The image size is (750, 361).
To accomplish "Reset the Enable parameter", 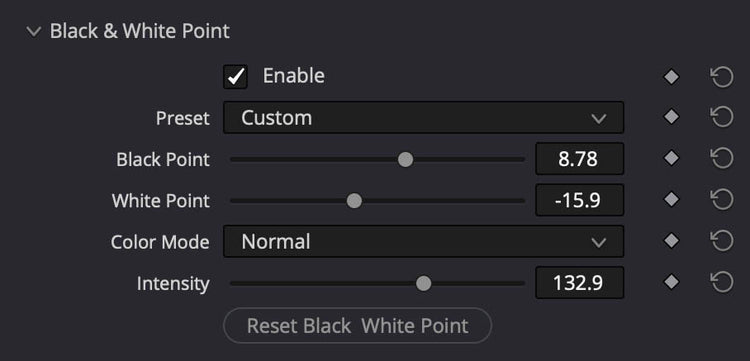I will 722,77.
